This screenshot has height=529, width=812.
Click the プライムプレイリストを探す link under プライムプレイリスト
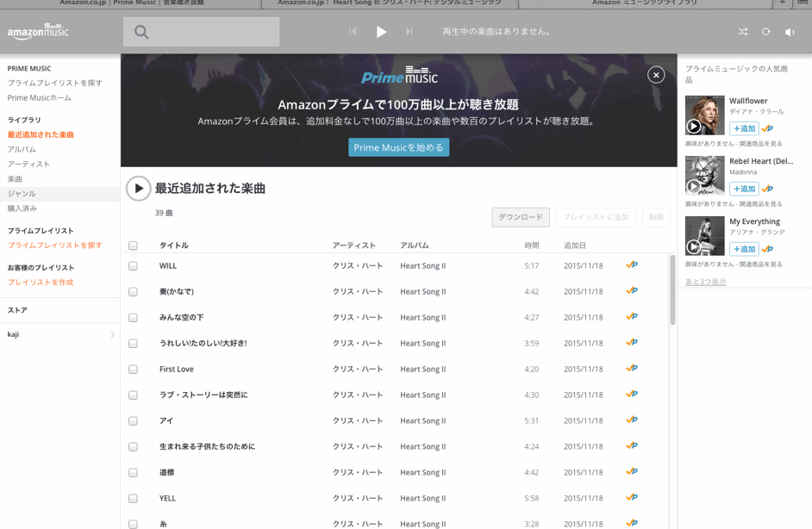coord(54,246)
